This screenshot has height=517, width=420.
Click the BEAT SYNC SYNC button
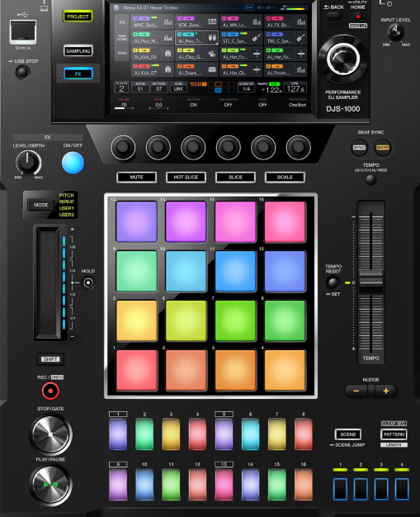point(359,147)
